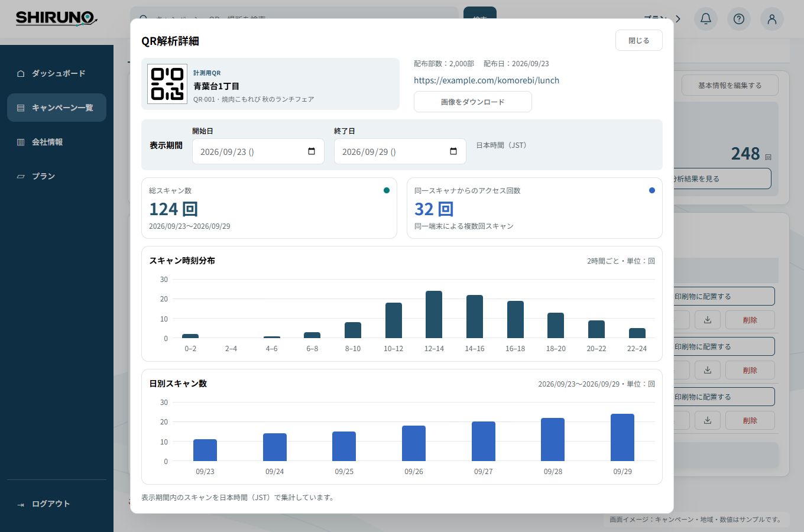Click the プラン sidebar icon
The image size is (804, 532).
click(x=21, y=177)
